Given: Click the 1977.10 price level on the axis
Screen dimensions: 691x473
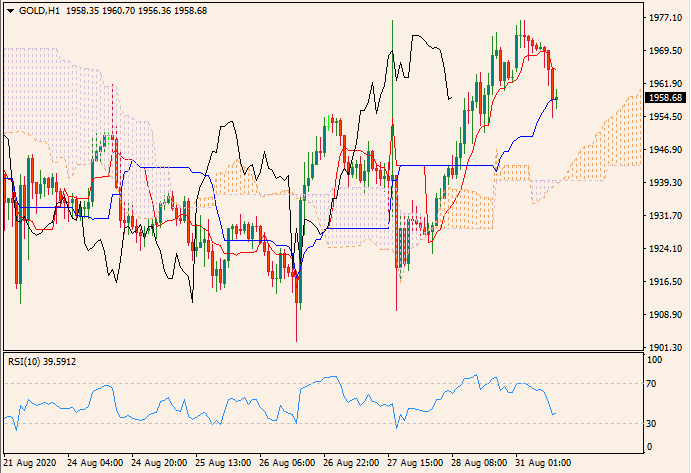Looking at the screenshot, I should 665,17.
